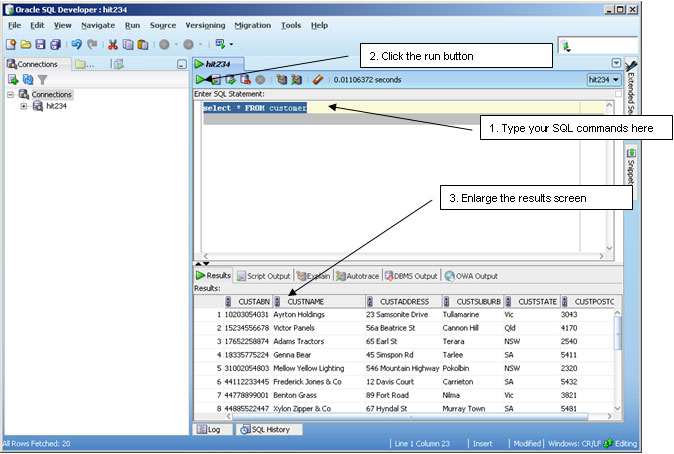The image size is (674, 454).
Task: Open the SQL Worksheet icon in main toolbar
Action: [220, 44]
